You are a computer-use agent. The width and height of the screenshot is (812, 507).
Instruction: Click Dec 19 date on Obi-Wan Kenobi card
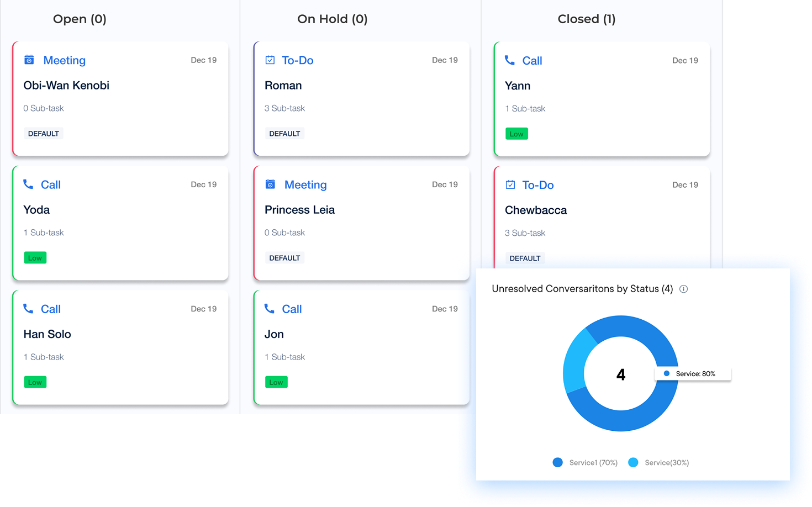pos(204,60)
